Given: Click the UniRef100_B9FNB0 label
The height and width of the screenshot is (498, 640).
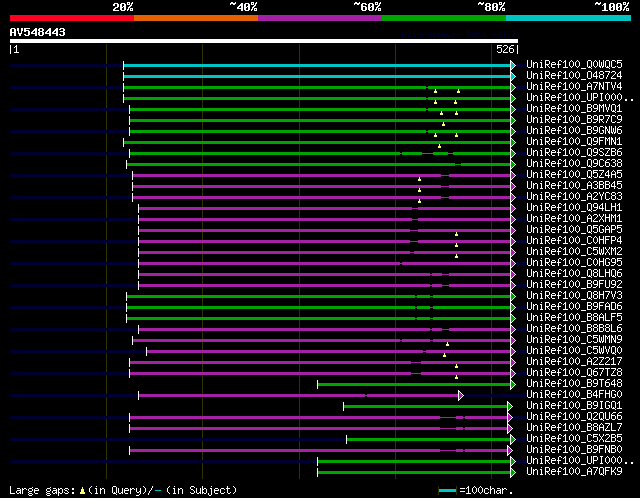Looking at the screenshot, I should coord(574,450).
